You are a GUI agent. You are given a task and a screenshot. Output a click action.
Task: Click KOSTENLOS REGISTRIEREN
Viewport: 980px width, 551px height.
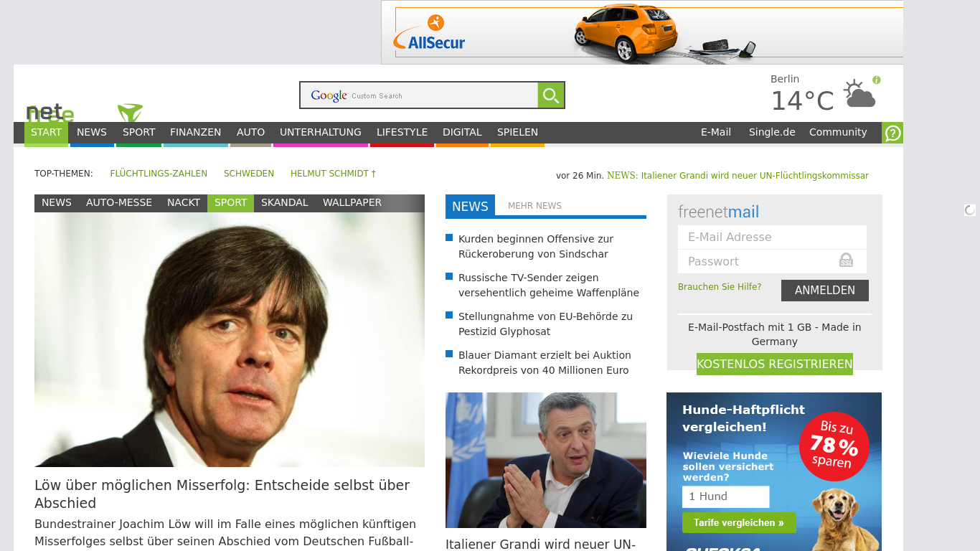point(774,364)
